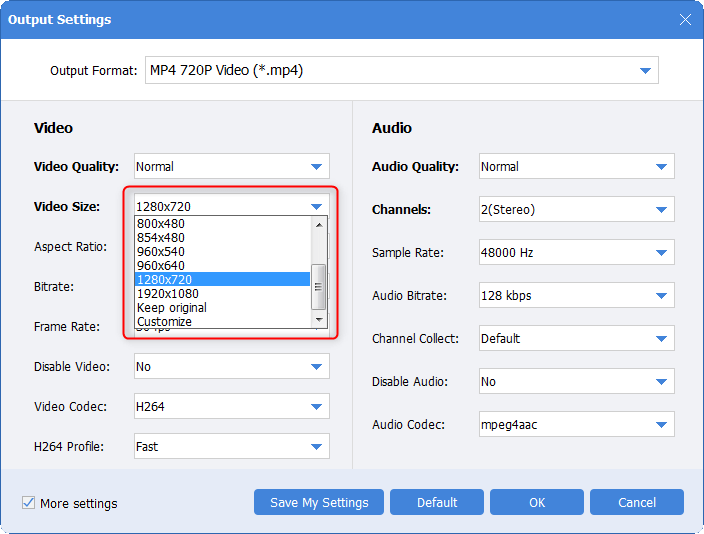Click the Save My Settings button
The width and height of the screenshot is (704, 534).
tap(319, 502)
